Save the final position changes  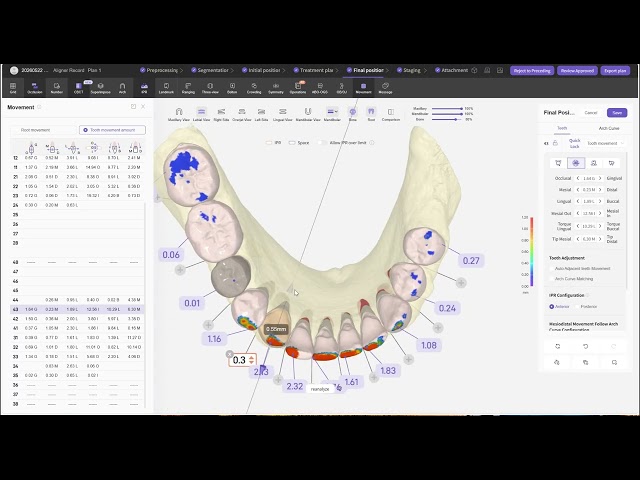coord(617,113)
